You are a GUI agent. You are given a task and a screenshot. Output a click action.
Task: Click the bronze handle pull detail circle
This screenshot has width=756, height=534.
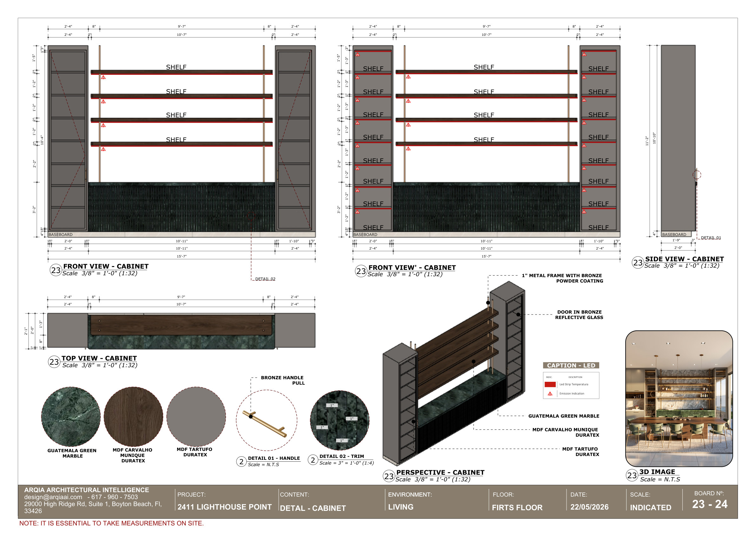tap(267, 420)
